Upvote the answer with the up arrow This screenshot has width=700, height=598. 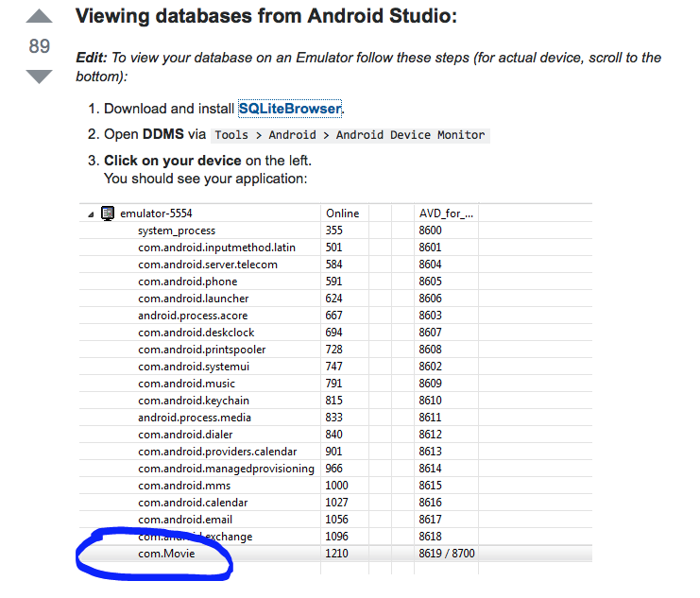40,16
